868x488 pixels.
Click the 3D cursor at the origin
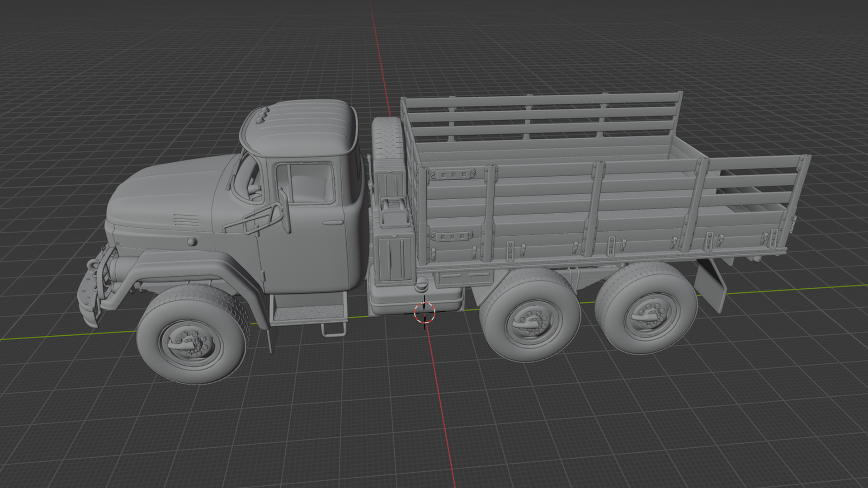pos(425,313)
